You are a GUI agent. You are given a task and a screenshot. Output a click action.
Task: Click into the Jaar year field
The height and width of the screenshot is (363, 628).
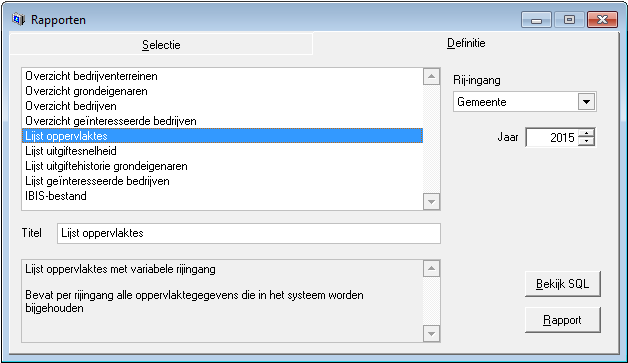(x=552, y=137)
